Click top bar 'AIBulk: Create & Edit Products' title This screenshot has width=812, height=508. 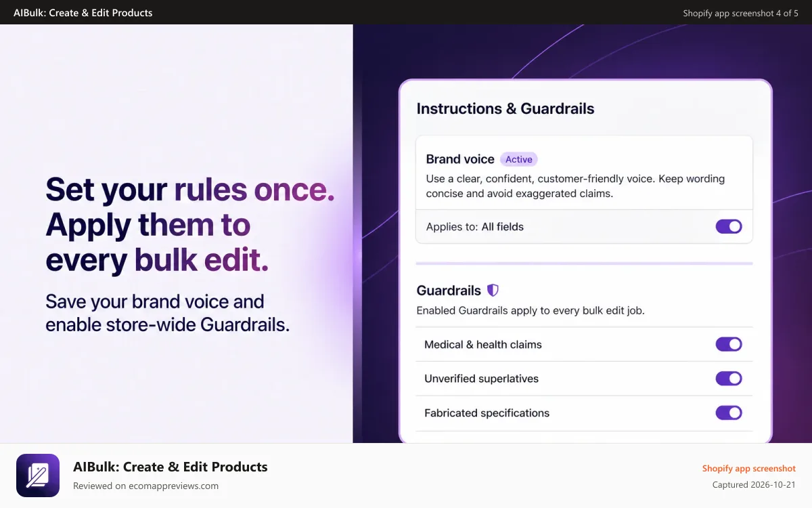pyautogui.click(x=83, y=12)
